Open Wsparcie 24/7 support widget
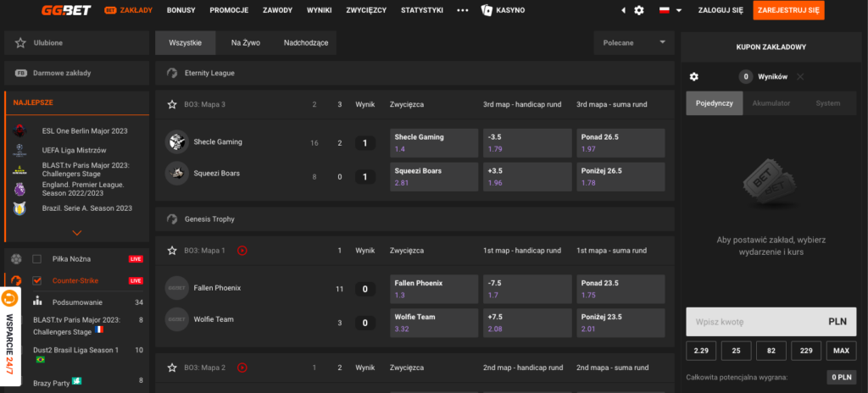Viewport: 868px width, 393px height. [x=10, y=336]
